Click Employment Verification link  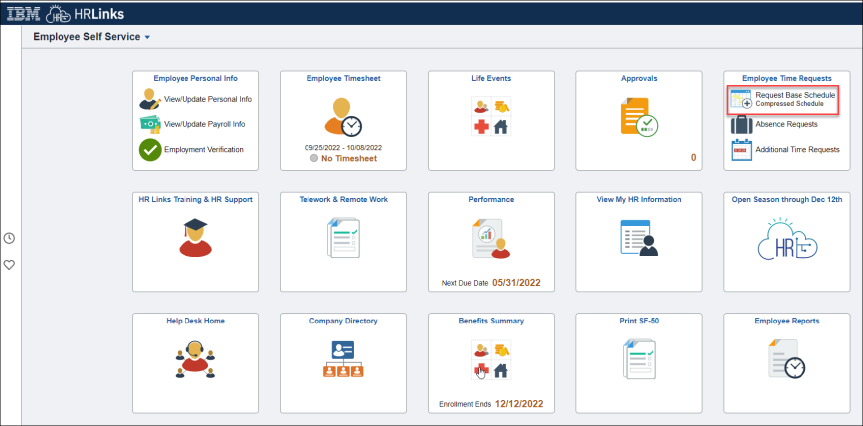click(x=204, y=149)
